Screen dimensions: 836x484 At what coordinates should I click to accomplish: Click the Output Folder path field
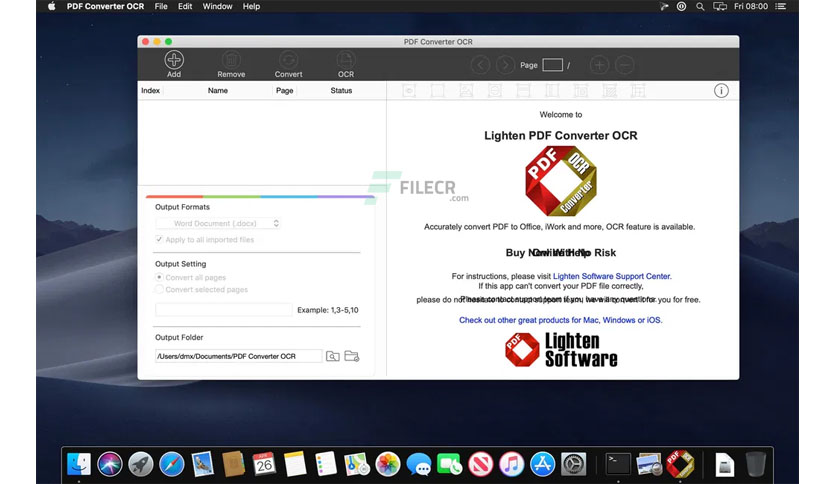238,356
